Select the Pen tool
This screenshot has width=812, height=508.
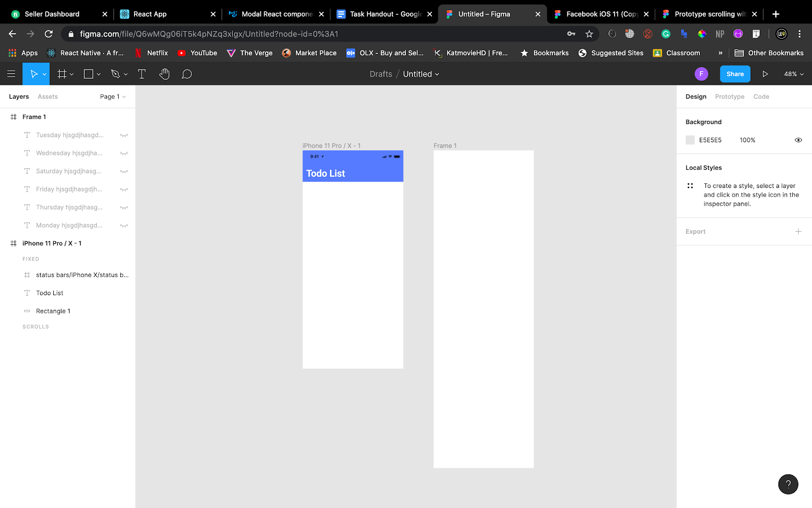pos(115,74)
